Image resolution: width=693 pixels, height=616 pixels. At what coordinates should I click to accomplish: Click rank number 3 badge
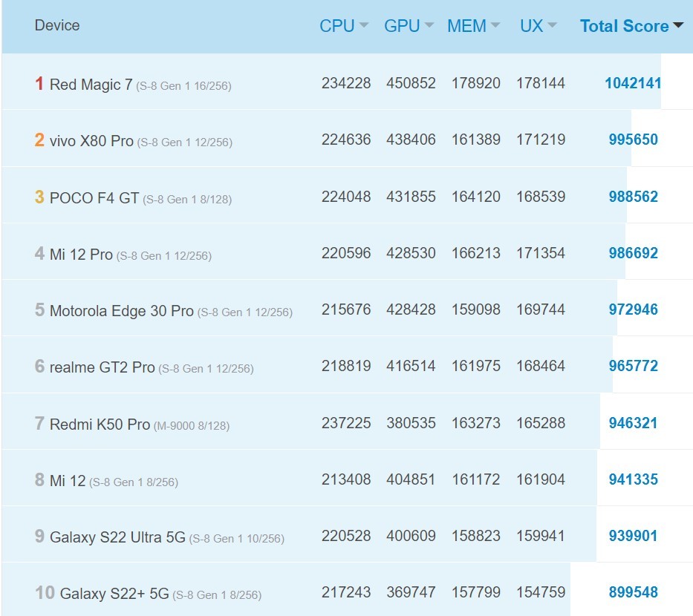pyautogui.click(x=39, y=197)
